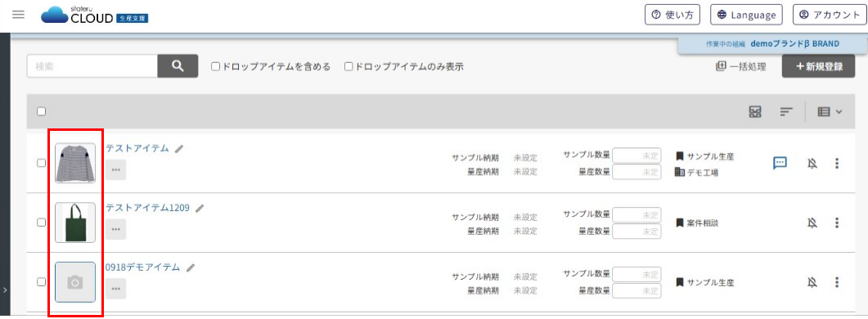Open three-dot menu for 0918デモアイテム
This screenshot has height=319, width=868.
pos(836,282)
